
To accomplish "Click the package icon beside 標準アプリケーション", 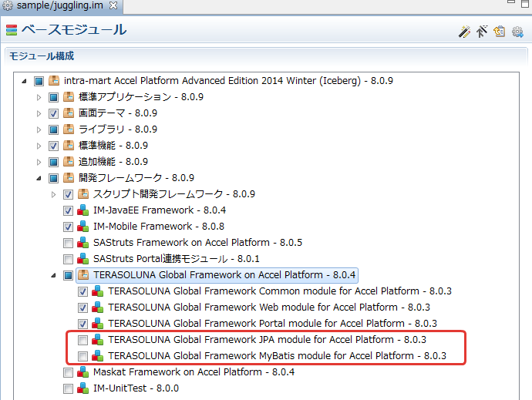I will 69,97.
